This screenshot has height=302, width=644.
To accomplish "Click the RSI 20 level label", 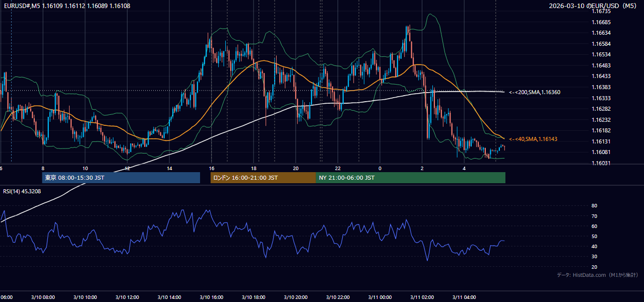I will (594, 267).
